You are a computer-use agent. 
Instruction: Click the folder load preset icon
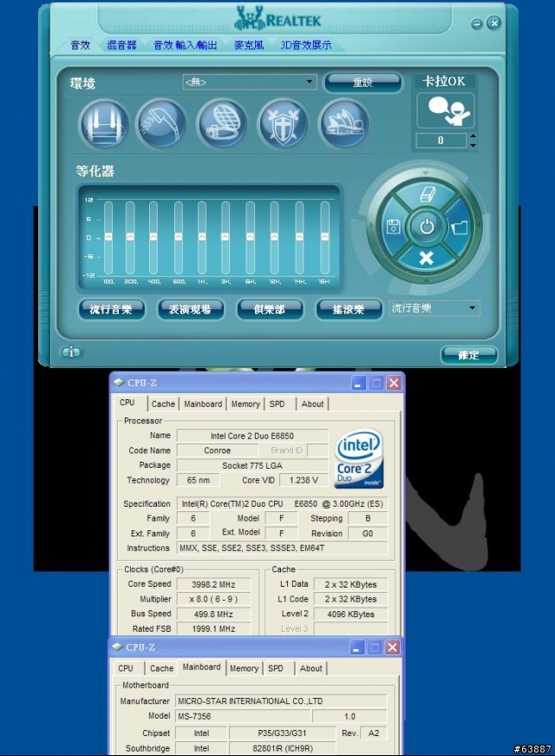point(460,227)
